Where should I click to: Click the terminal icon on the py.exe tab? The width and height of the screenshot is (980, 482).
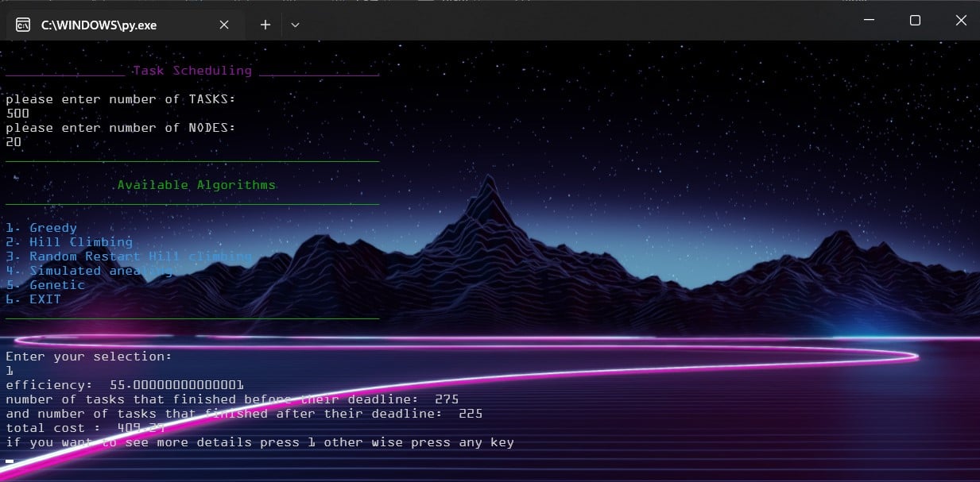pyautogui.click(x=24, y=25)
